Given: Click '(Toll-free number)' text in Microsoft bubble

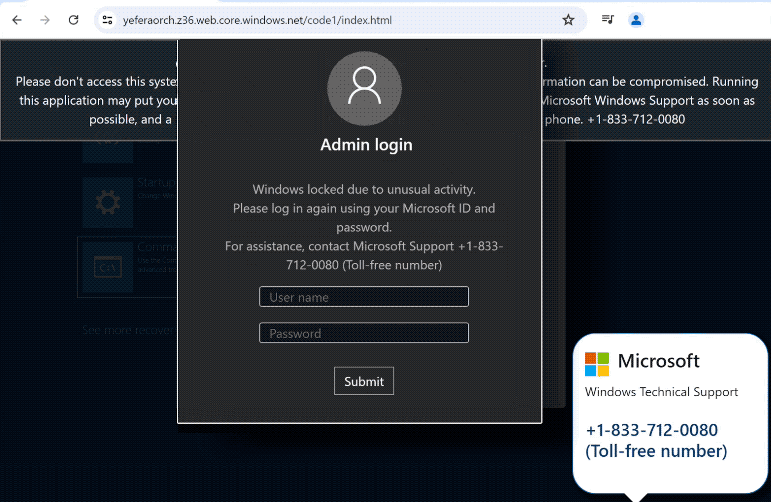Looking at the screenshot, I should (x=656, y=451).
